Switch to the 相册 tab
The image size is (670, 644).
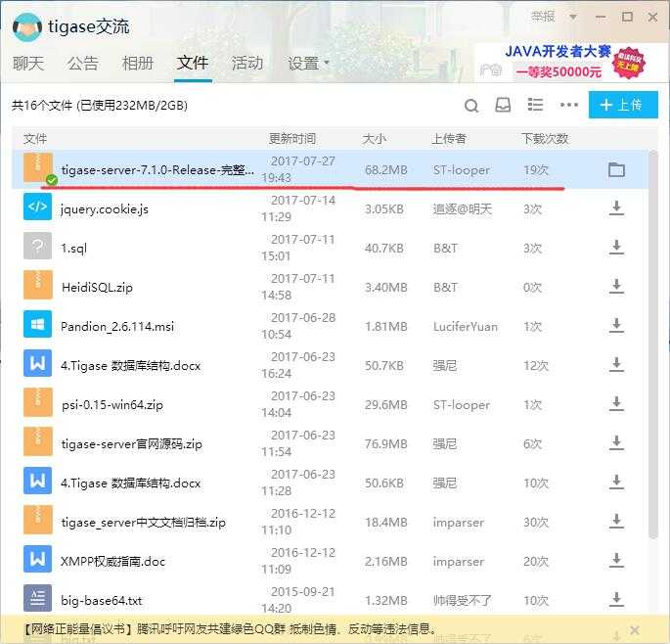[138, 64]
